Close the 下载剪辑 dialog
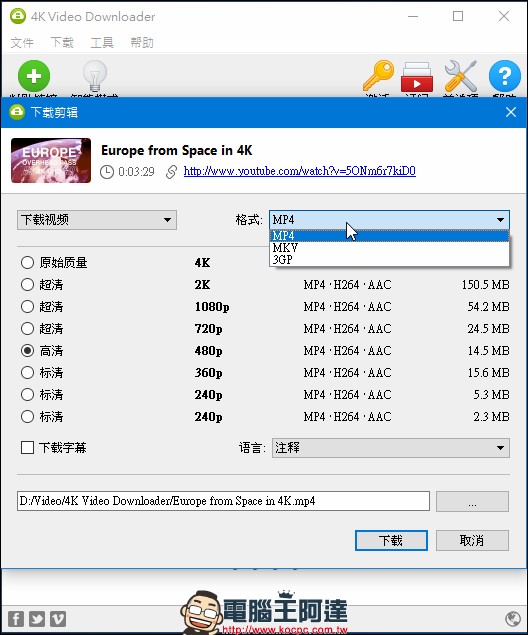This screenshot has width=528, height=635. [x=511, y=112]
